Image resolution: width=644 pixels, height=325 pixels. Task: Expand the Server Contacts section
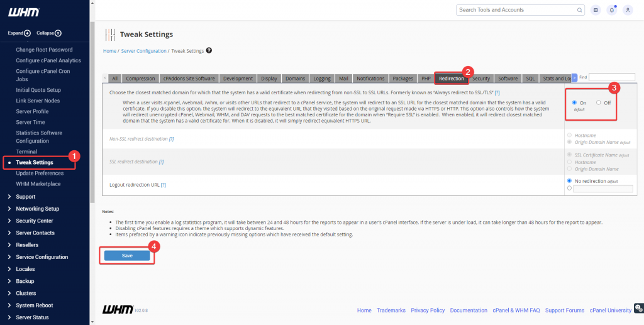point(35,233)
